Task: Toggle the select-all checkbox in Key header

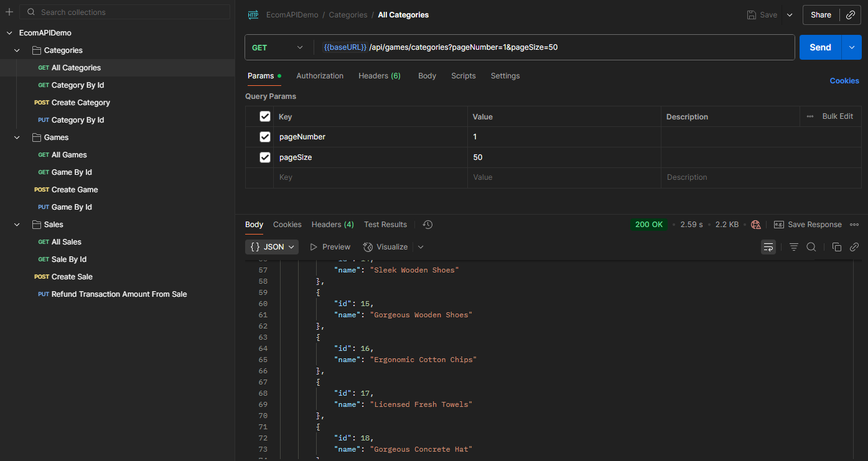Action: [265, 116]
